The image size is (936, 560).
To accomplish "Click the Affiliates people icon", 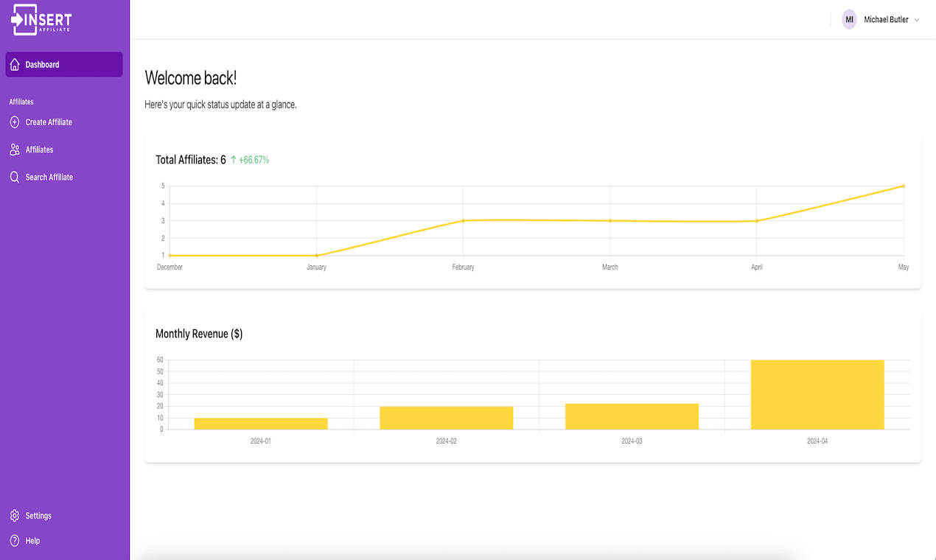I will point(15,150).
